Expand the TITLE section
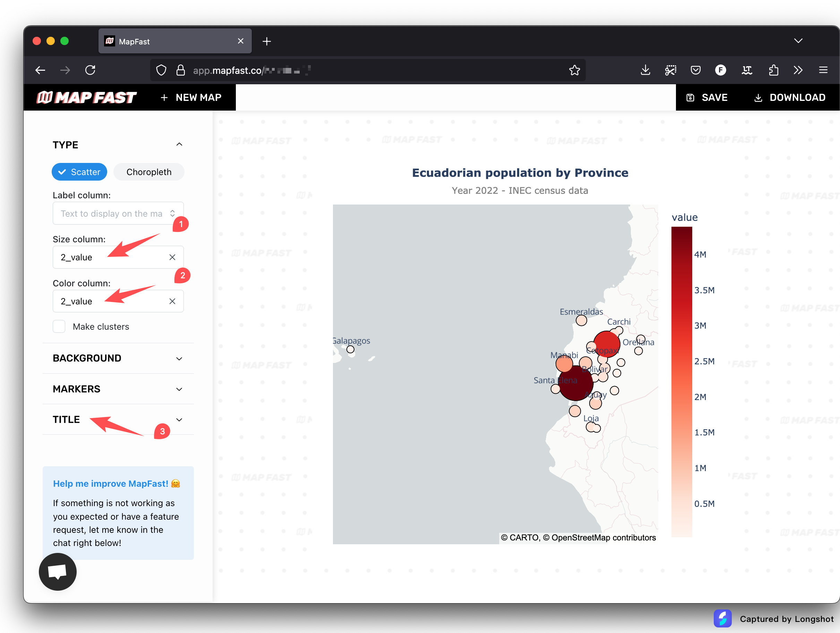 click(x=118, y=419)
